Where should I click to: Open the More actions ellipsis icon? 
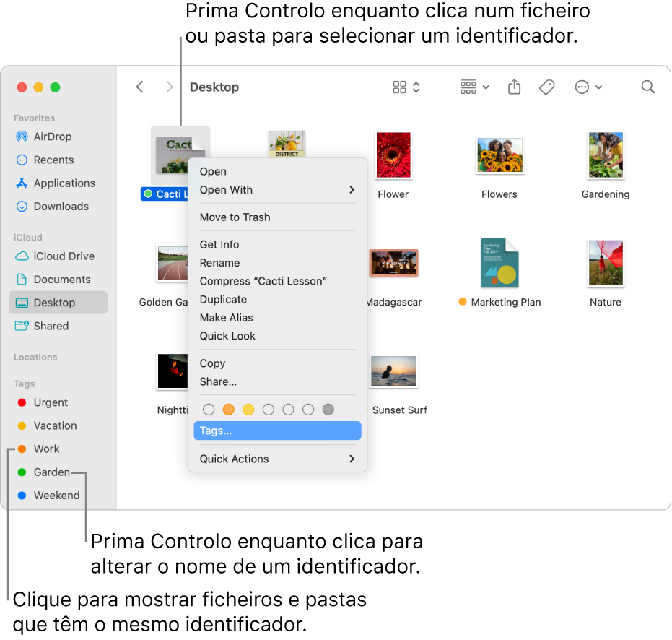coord(582,87)
